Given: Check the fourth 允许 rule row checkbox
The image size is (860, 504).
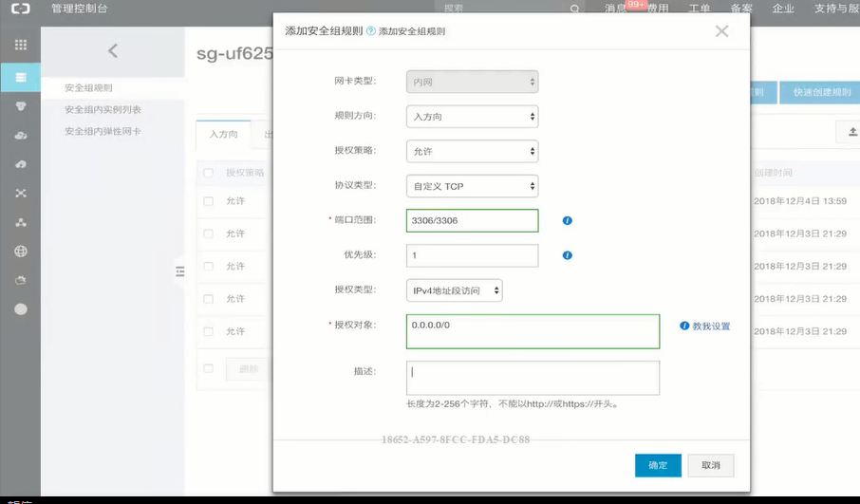Looking at the screenshot, I should pyautogui.click(x=209, y=299).
